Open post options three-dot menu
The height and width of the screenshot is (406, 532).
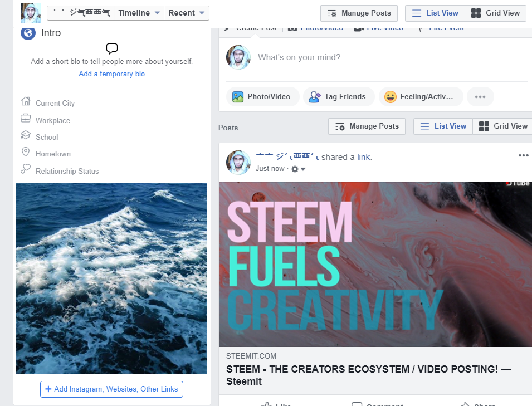point(524,155)
